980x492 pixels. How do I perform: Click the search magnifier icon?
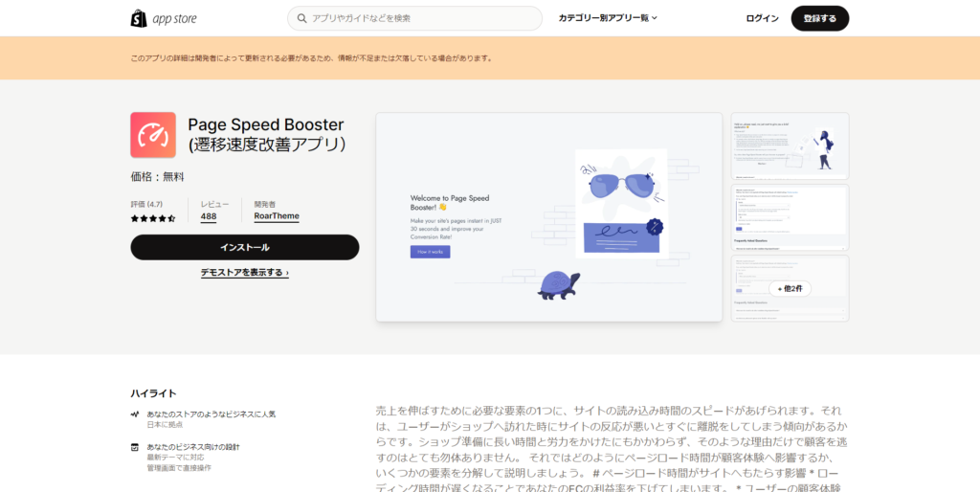[x=302, y=19]
